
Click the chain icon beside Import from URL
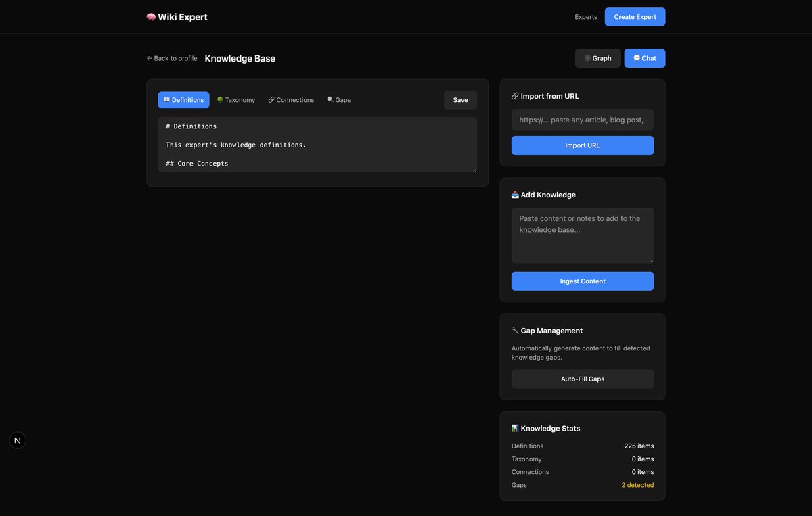[515, 96]
